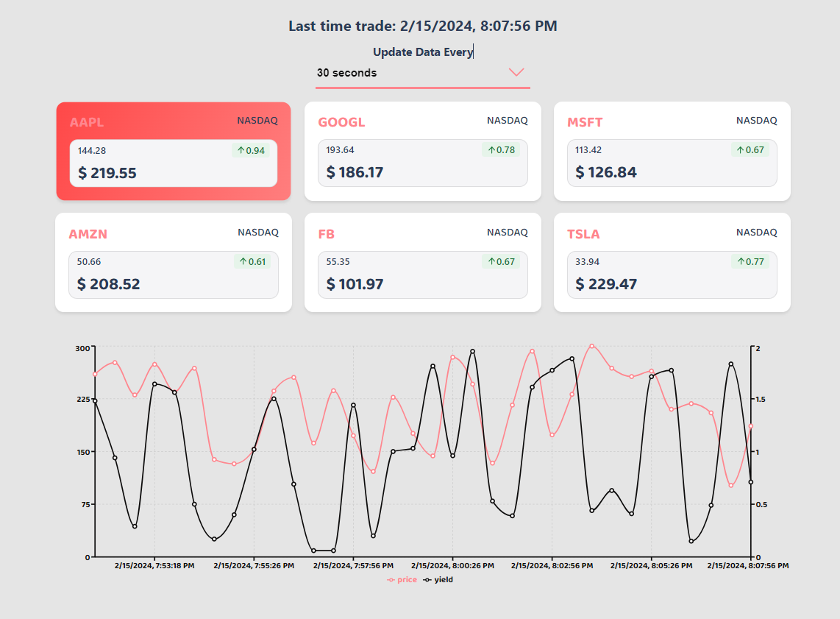Viewport: 840px width, 619px height.
Task: Click the up-arrow badge on AMZN card
Action: coord(245,261)
